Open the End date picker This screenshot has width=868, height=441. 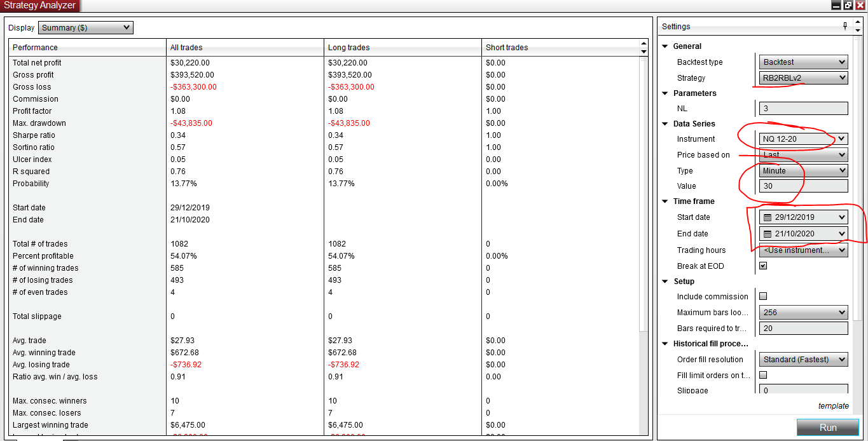pyautogui.click(x=804, y=234)
